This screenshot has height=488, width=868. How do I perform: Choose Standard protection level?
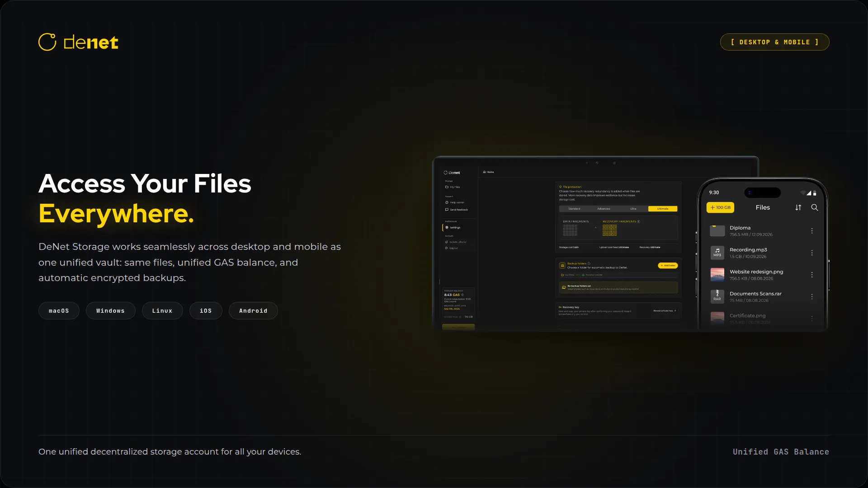point(574,209)
